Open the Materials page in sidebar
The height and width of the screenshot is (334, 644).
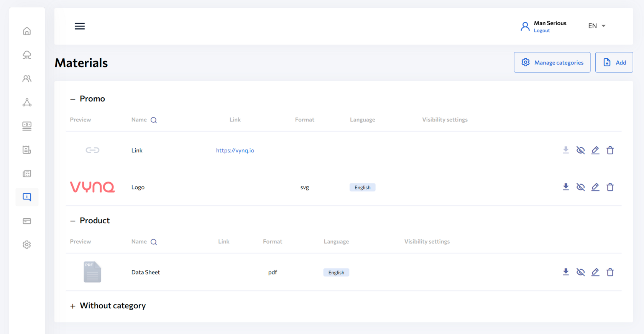[27, 197]
